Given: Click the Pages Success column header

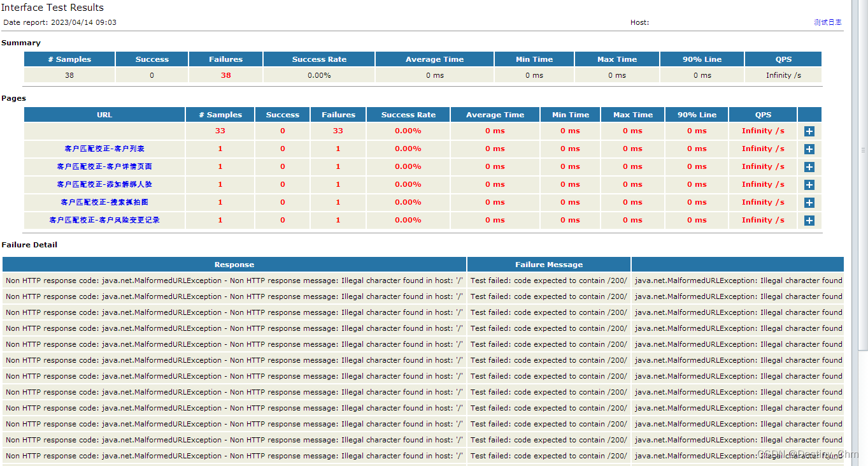Looking at the screenshot, I should tap(283, 115).
